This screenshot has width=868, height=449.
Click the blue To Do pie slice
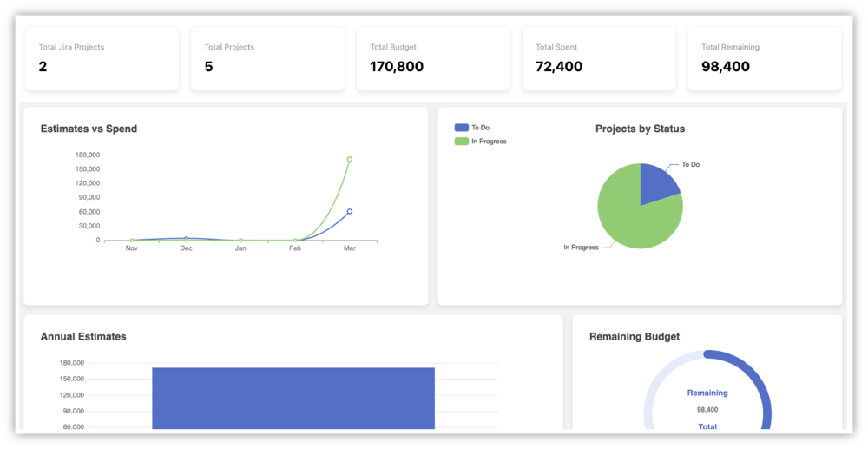point(656,186)
